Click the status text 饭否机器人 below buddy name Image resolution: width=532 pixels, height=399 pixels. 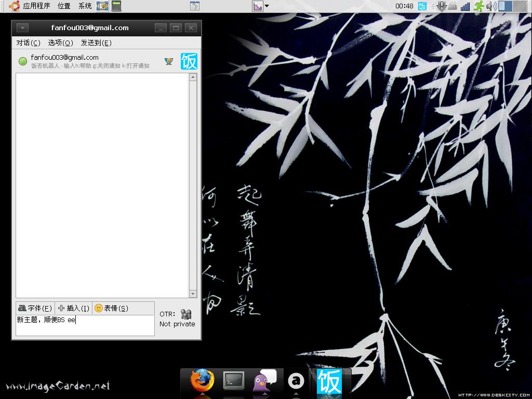[90, 66]
